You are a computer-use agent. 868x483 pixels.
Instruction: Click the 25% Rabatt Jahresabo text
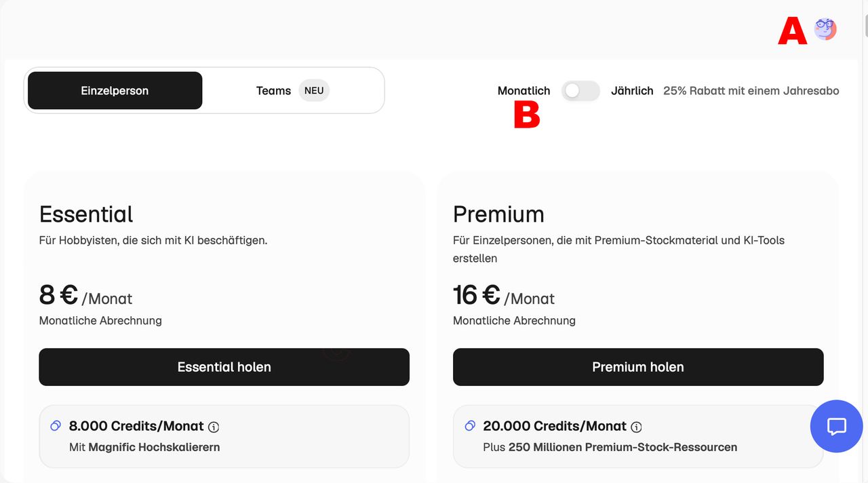(751, 91)
